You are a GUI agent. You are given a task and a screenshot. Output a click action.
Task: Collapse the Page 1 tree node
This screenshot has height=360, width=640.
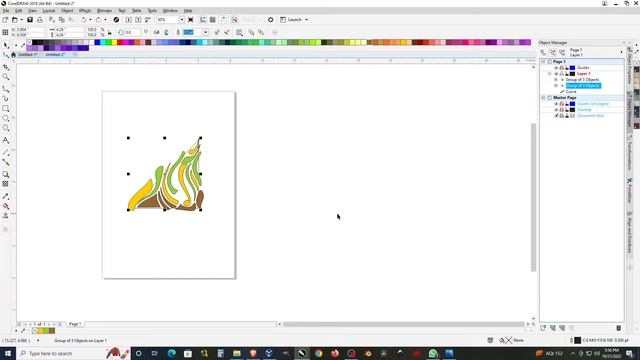coord(543,62)
